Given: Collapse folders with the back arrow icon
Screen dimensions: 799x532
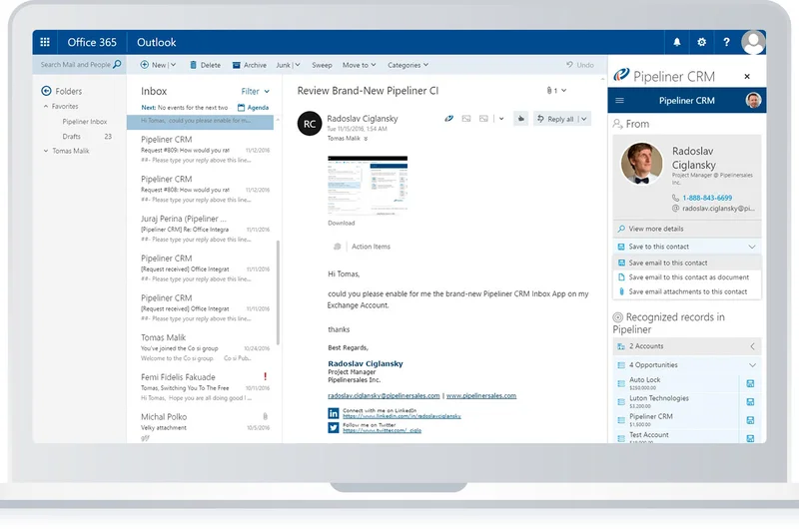Looking at the screenshot, I should coord(46,91).
